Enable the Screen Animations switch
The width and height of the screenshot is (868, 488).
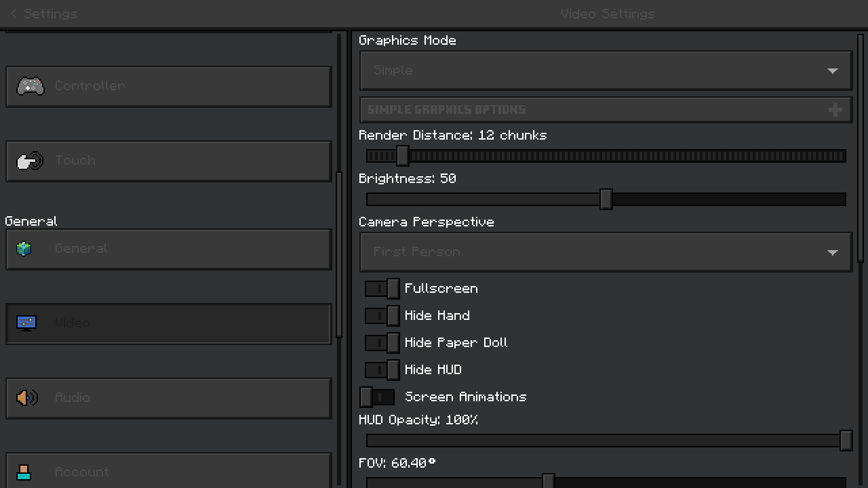coord(377,397)
